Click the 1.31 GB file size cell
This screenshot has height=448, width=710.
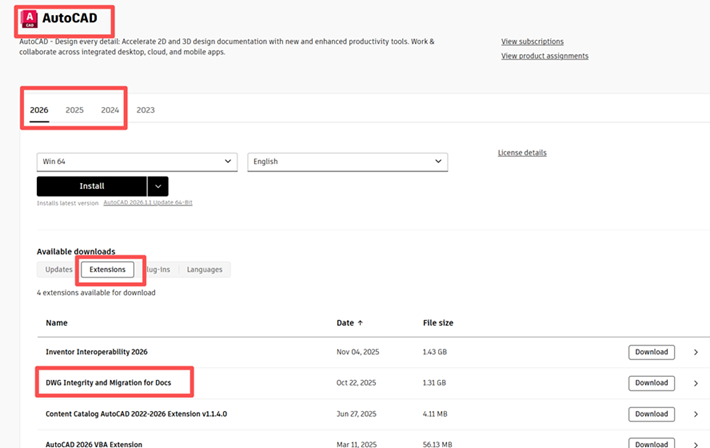(x=434, y=383)
